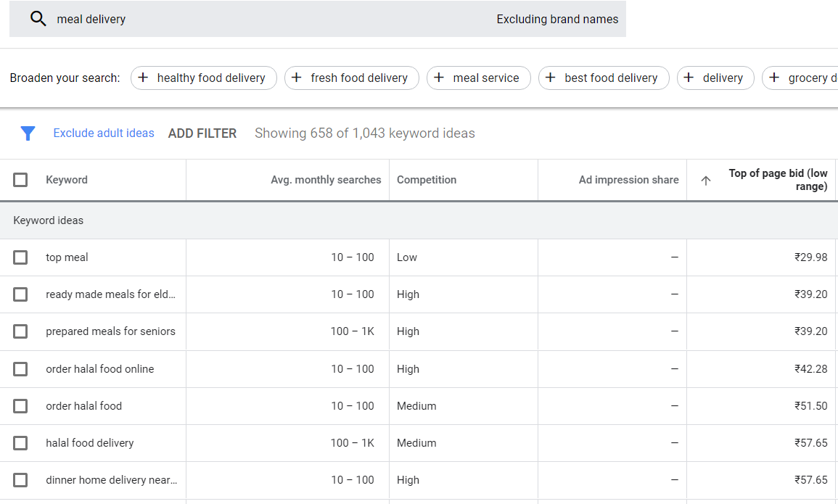Click plus icon on meal service chip
The image size is (838, 504).
(439, 78)
